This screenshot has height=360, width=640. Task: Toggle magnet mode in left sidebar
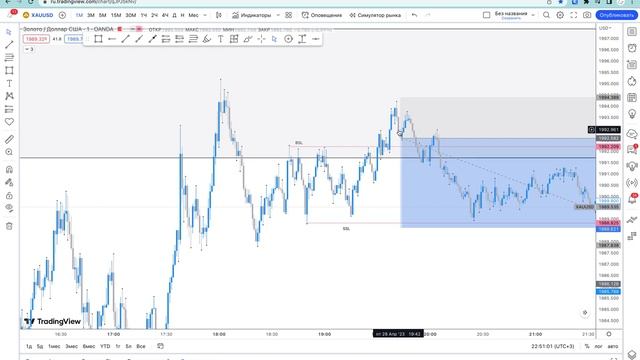click(x=9, y=170)
